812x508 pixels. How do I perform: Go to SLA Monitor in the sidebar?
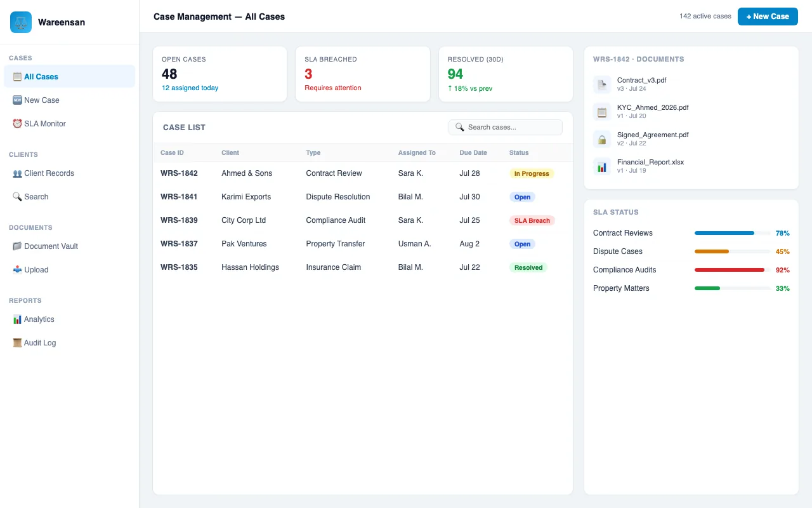click(x=70, y=124)
